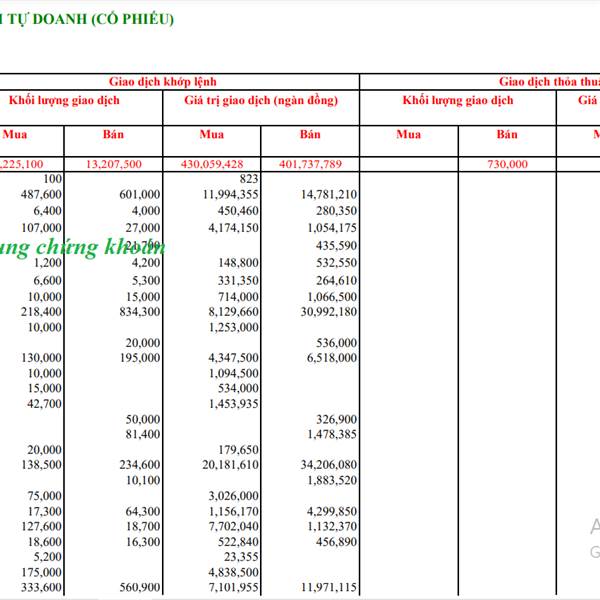Select cell 331,350
600x600 pixels.
[238, 280]
